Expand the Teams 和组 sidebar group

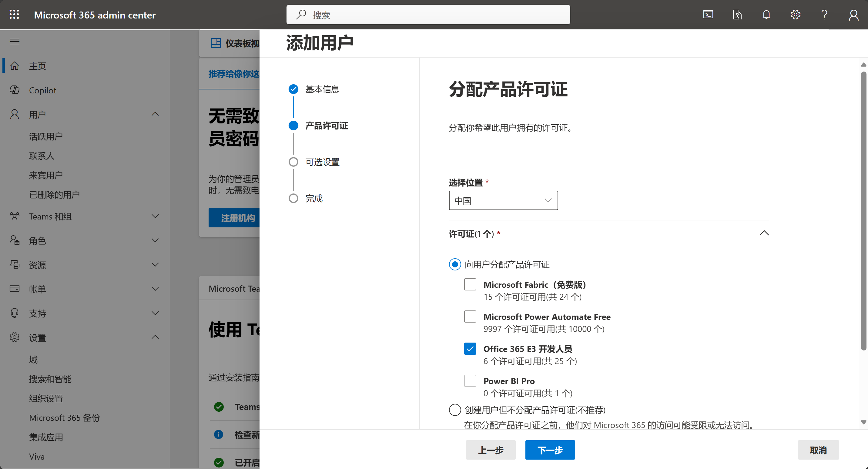(155, 216)
